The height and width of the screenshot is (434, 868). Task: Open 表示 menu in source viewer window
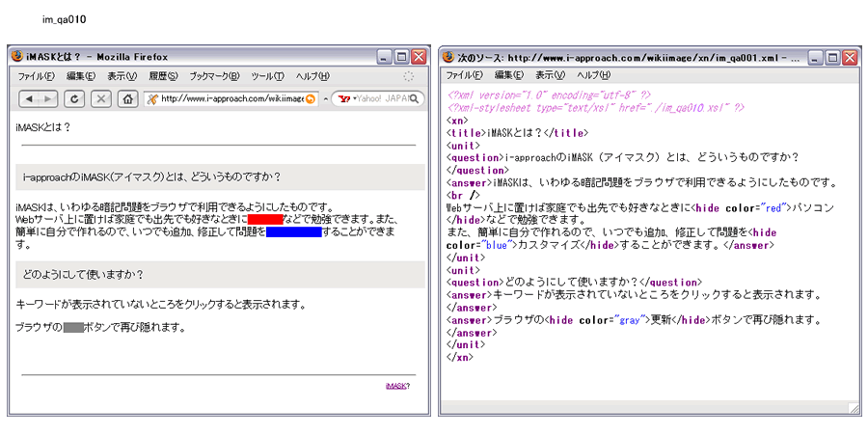pyautogui.click(x=550, y=75)
